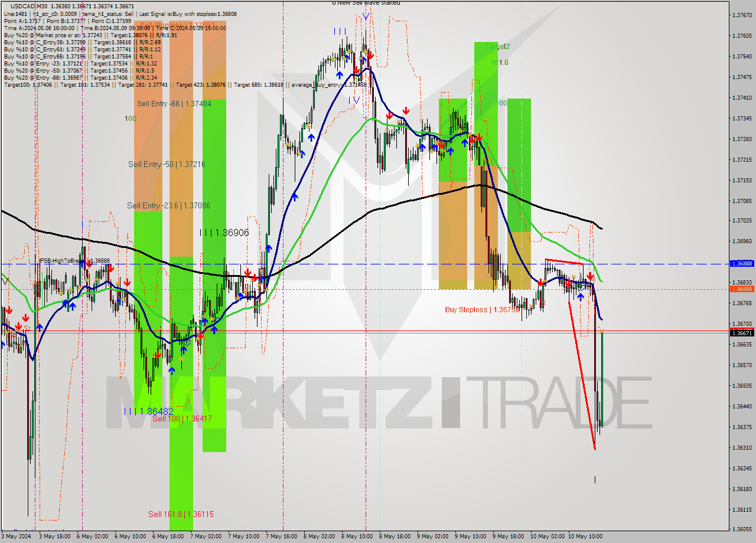This screenshot has width=756, height=543.
Task: Click the 1.36765 price axis label
Action: [x=742, y=303]
